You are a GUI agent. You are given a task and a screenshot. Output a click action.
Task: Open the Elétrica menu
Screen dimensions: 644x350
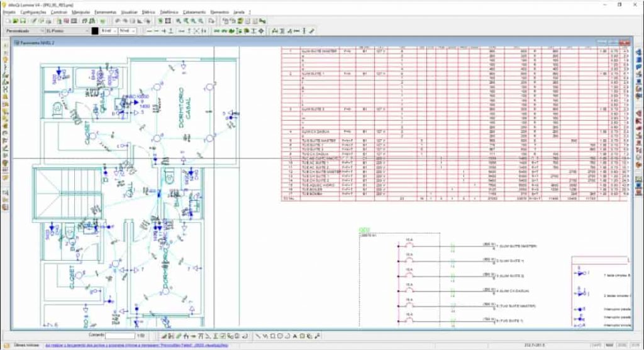[x=148, y=13]
